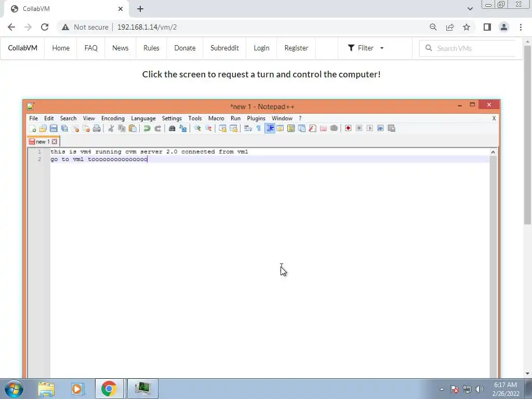Open the Rules link

coord(151,48)
